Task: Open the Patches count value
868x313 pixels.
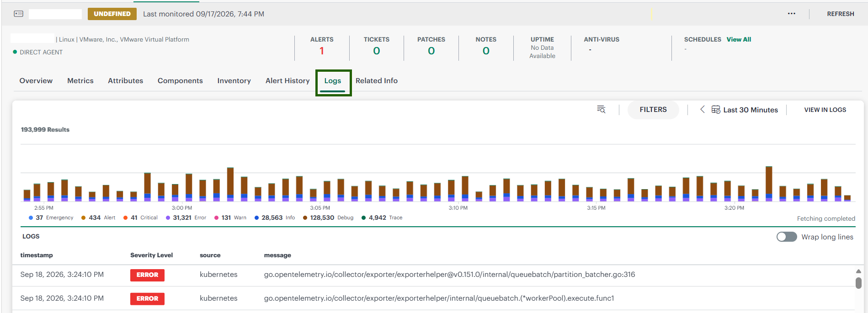Action: (x=431, y=51)
